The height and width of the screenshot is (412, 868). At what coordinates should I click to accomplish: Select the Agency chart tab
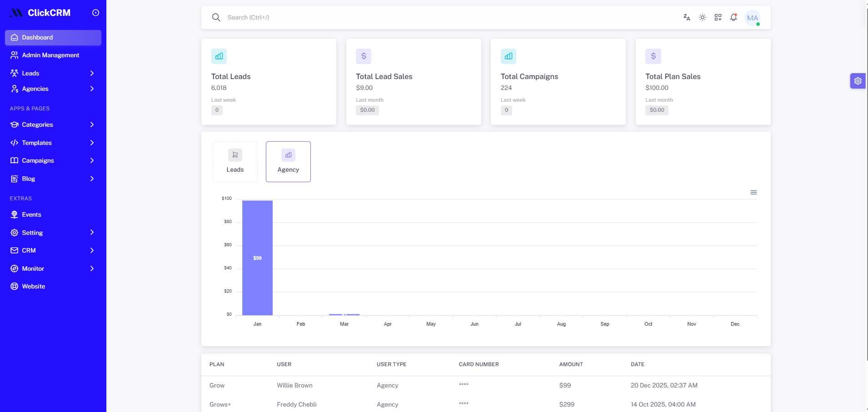click(288, 162)
